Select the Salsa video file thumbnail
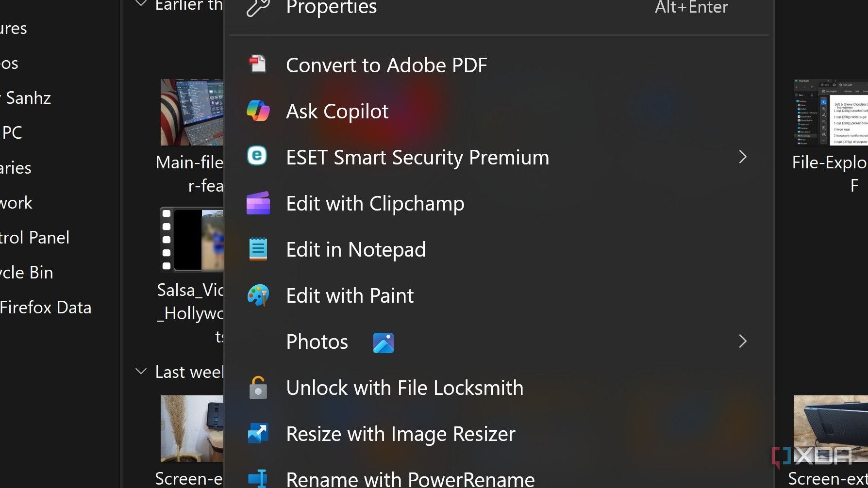Image resolution: width=868 pixels, height=488 pixels. 192,240
